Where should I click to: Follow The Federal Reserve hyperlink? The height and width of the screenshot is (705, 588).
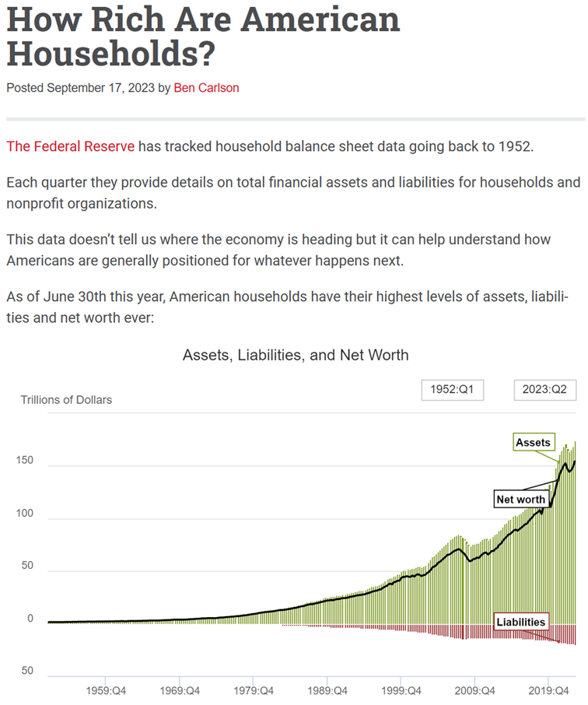(70, 146)
